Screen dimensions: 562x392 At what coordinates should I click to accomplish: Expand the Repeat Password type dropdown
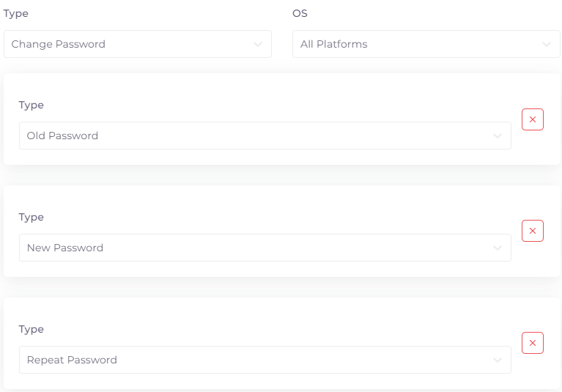(265, 360)
